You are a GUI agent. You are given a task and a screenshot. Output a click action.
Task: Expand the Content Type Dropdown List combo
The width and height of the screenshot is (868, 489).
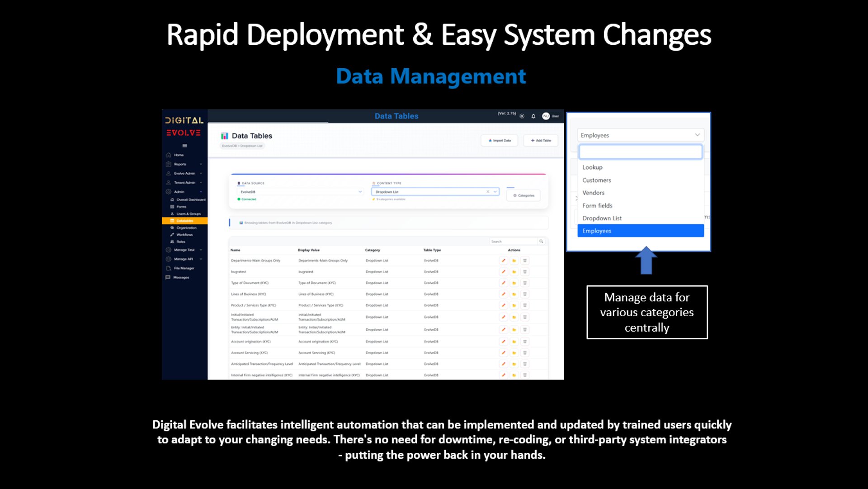[495, 192]
